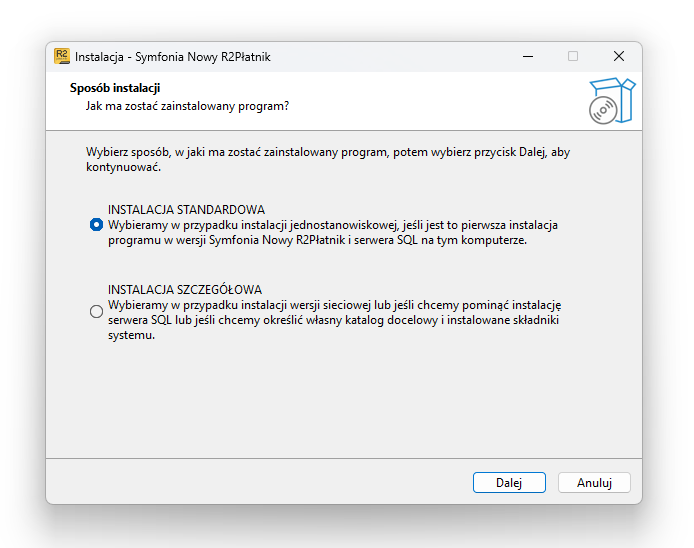The height and width of the screenshot is (548, 694).
Task: Choose the INSTALACJA SZCZEGÓŁOWA radio button
Action: pyautogui.click(x=96, y=312)
